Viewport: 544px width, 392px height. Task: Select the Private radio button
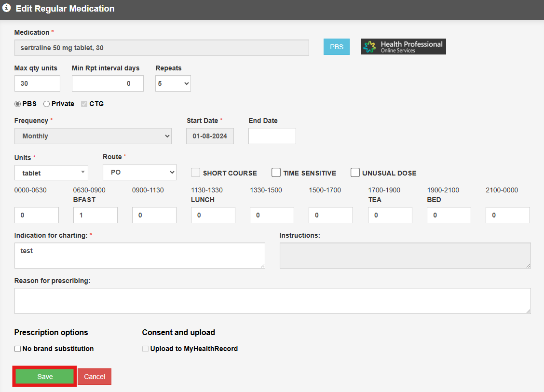(47, 104)
